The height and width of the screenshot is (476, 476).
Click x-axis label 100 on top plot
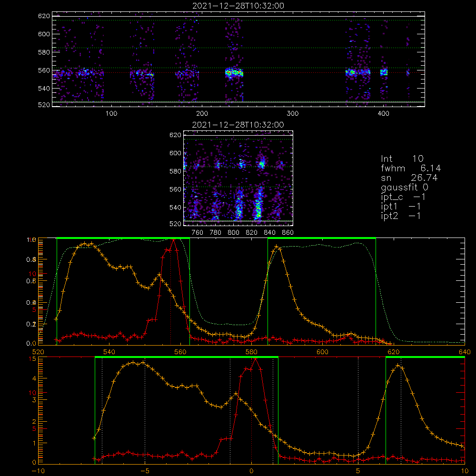tap(111, 114)
